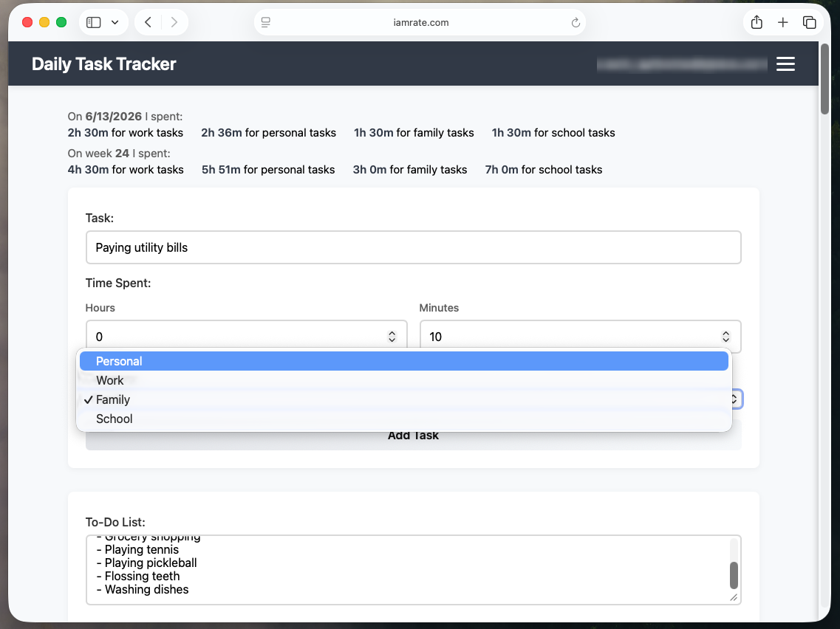The width and height of the screenshot is (840, 629).
Task: Open the sidebar options chevron
Action: tap(115, 22)
